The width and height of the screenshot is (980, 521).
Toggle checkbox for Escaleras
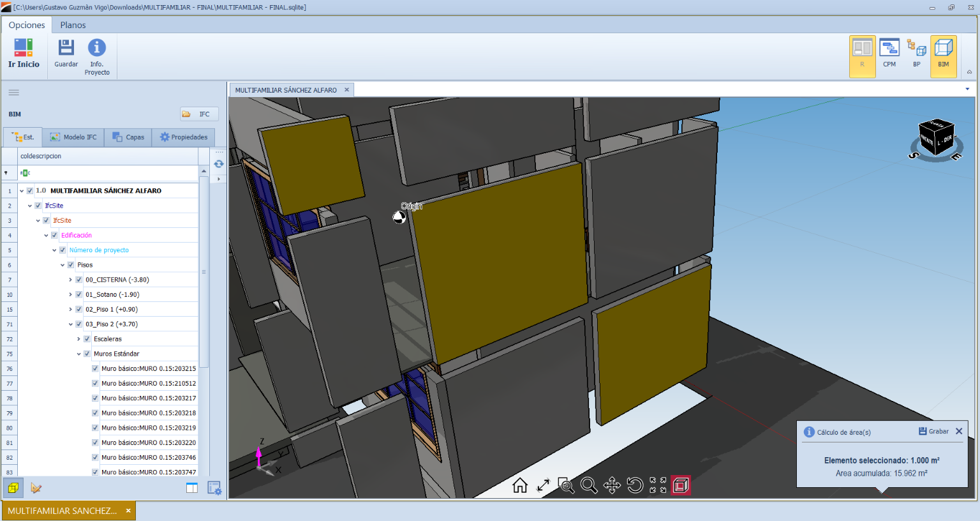pos(87,339)
